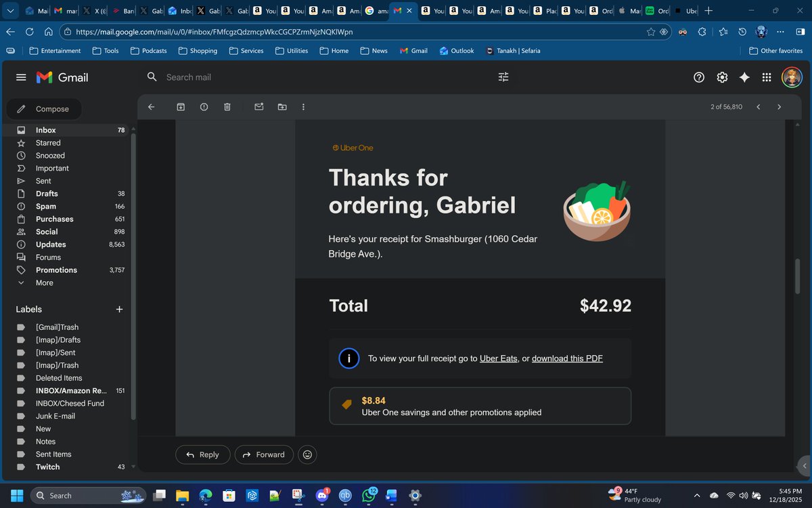Open the Other favorites folder
812x508 pixels.
point(775,51)
